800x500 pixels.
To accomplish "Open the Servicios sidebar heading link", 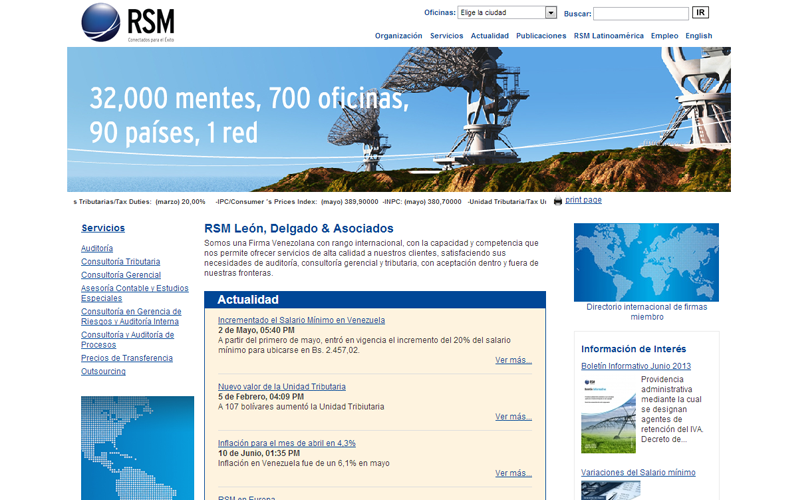I will [x=103, y=228].
